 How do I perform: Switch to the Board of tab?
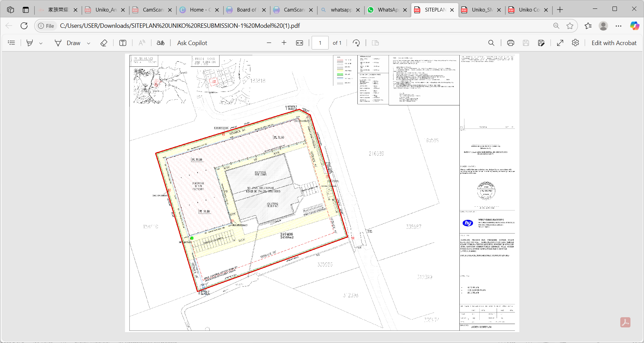243,10
